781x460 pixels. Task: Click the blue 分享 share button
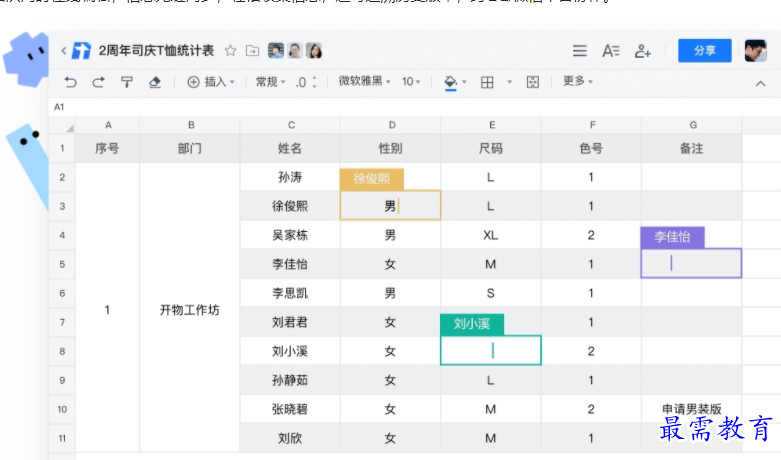pos(704,50)
